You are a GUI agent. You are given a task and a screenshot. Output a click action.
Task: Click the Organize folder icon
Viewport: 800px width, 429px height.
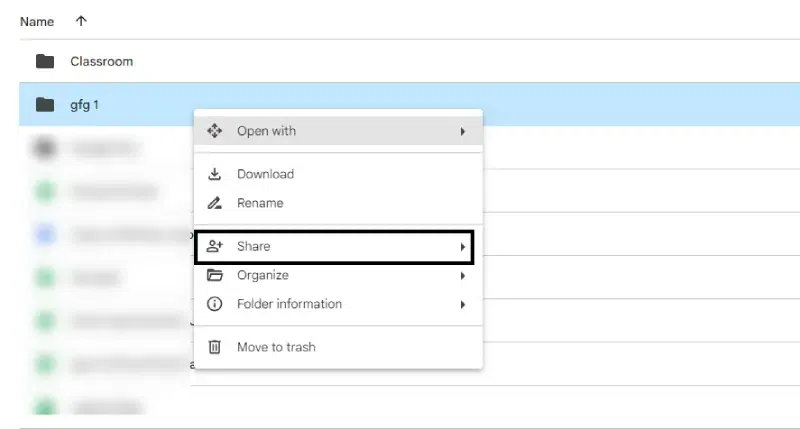pos(214,275)
